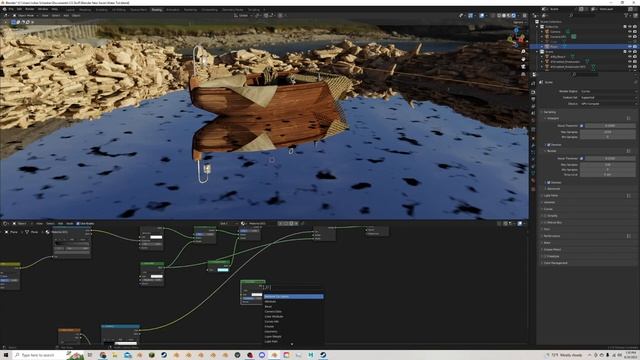Open the Output properties tab

click(x=533, y=99)
